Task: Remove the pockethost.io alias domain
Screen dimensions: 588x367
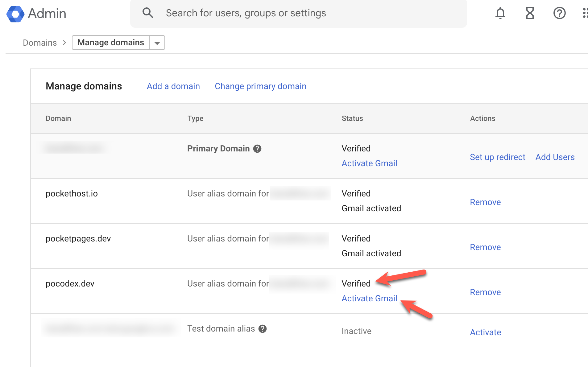Action: coord(485,202)
